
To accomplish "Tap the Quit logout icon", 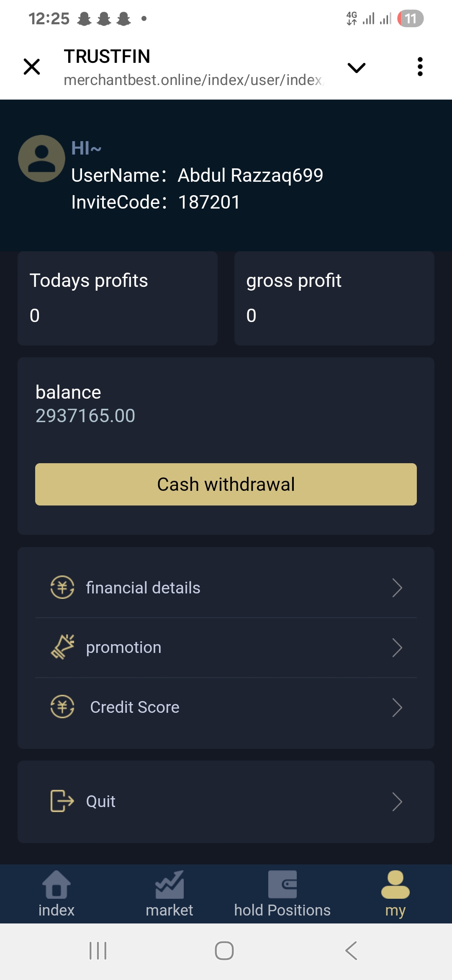I will 62,801.
